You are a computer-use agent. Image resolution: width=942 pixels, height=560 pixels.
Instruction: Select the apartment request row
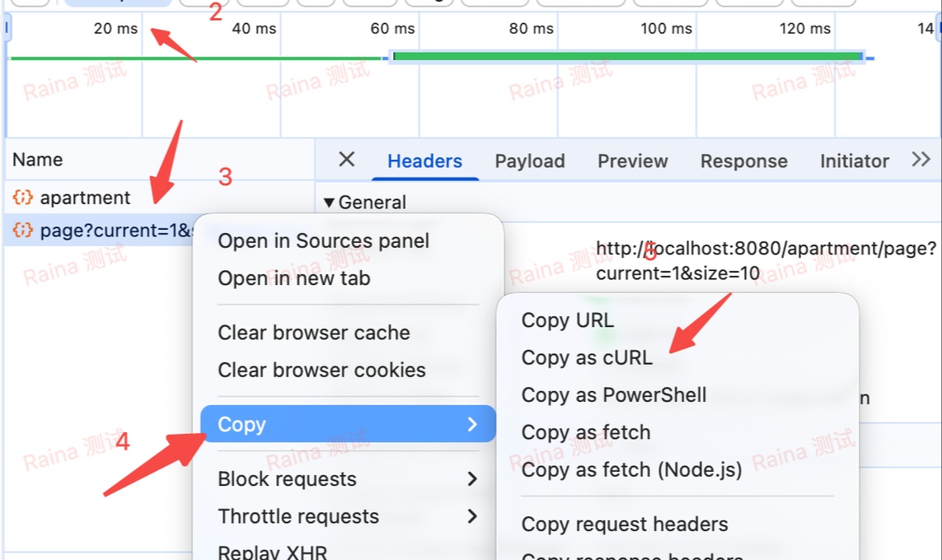pyautogui.click(x=160, y=198)
